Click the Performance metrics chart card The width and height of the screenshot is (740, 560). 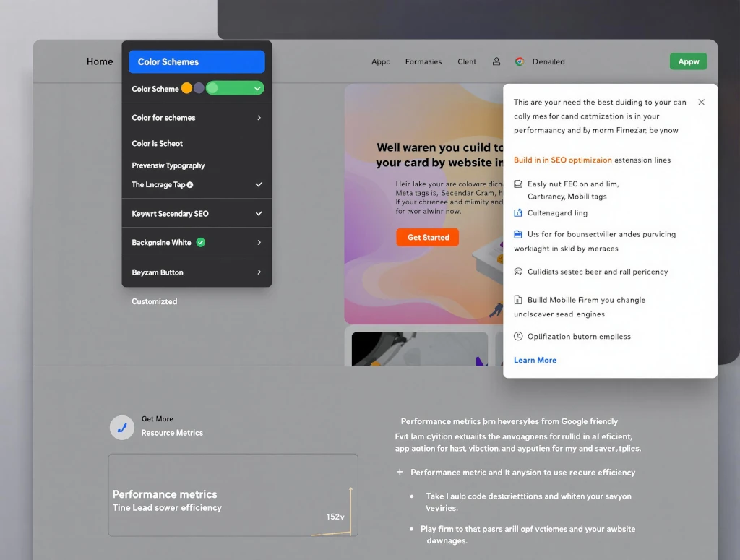pyautogui.click(x=233, y=495)
